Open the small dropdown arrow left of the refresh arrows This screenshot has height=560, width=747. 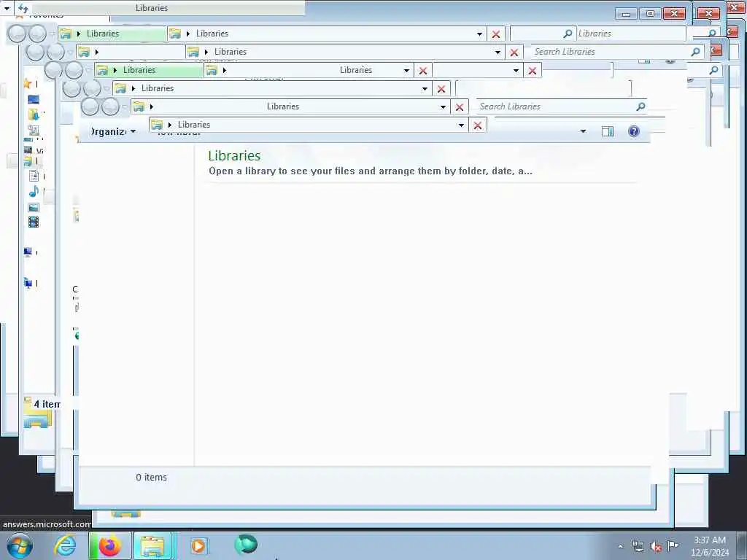pos(7,8)
